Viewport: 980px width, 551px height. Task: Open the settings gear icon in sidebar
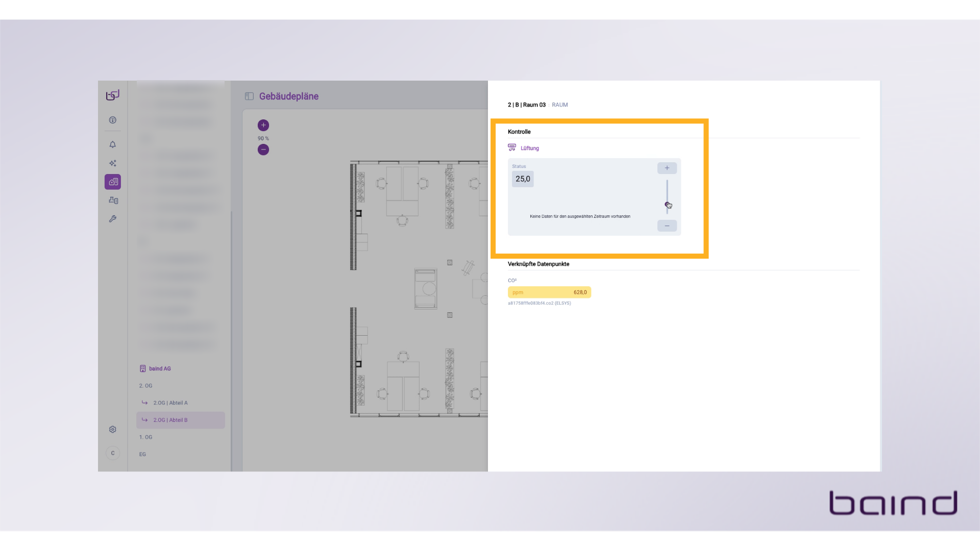pos(113,430)
